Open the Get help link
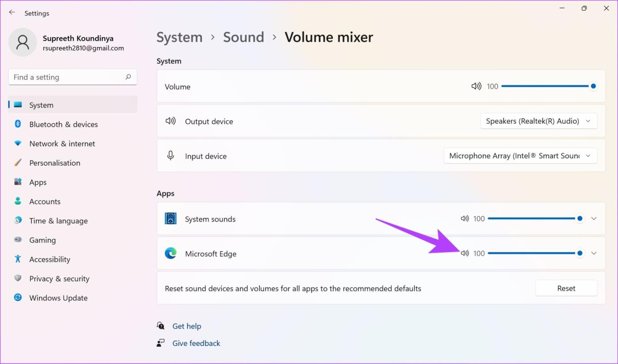The height and width of the screenshot is (364, 618). tap(187, 326)
